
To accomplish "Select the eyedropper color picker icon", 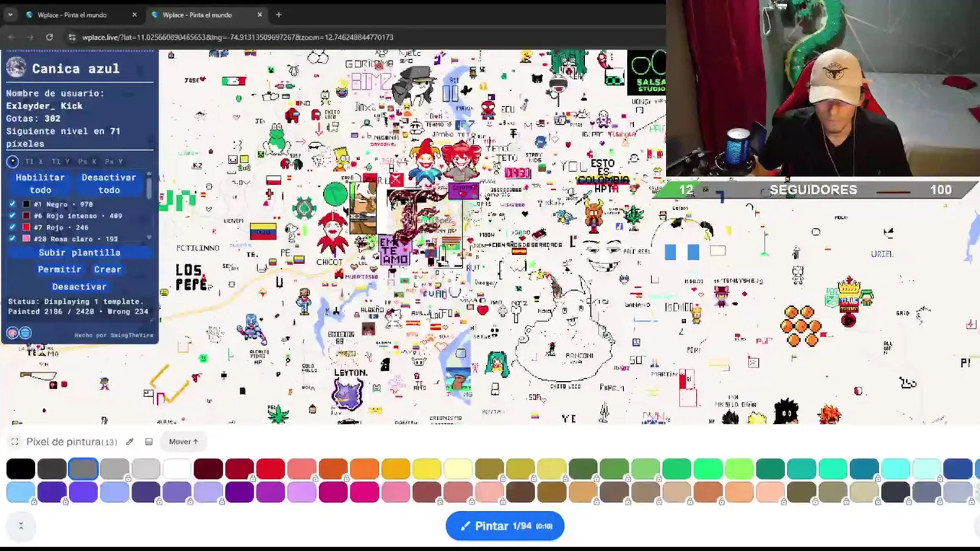I will pyautogui.click(x=129, y=442).
